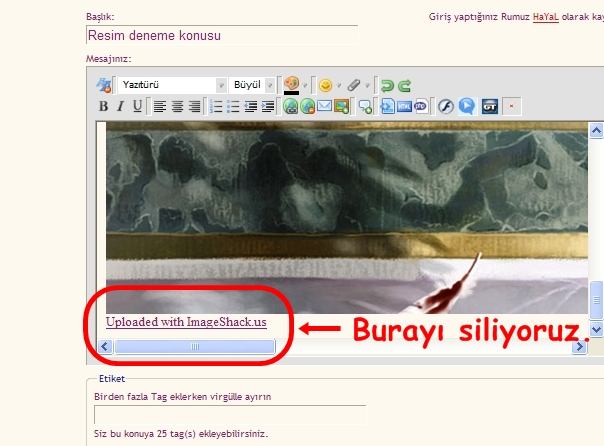This screenshot has width=604, height=446.
Task: Toggle italic text formatting
Action: coord(120,106)
